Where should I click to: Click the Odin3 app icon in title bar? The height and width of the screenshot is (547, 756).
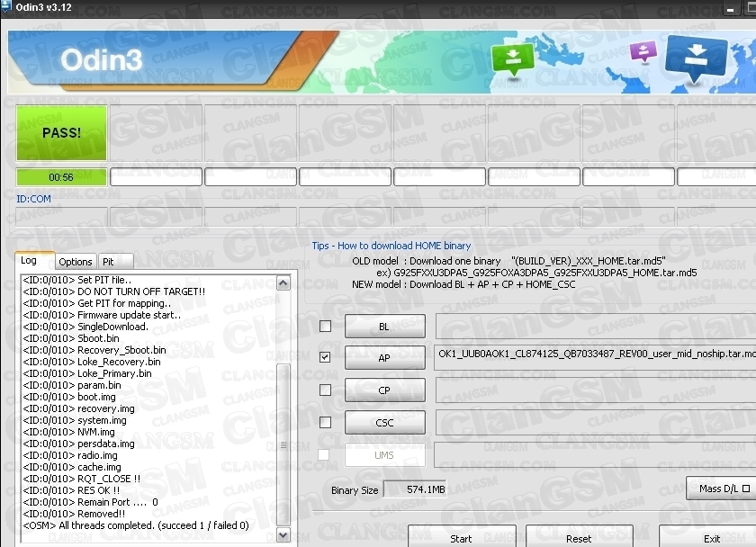coord(5,6)
